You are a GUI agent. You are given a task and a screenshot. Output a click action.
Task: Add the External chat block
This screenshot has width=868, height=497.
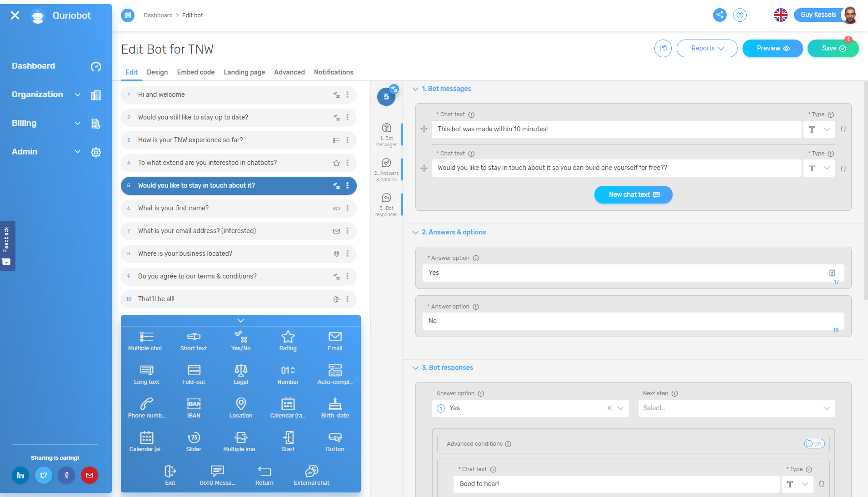tap(311, 475)
